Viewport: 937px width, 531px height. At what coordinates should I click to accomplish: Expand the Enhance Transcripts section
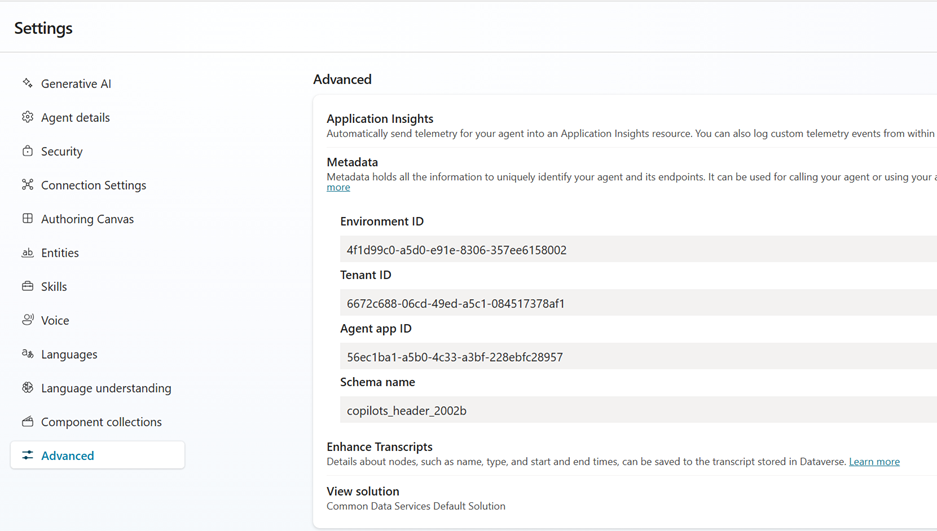(x=379, y=447)
